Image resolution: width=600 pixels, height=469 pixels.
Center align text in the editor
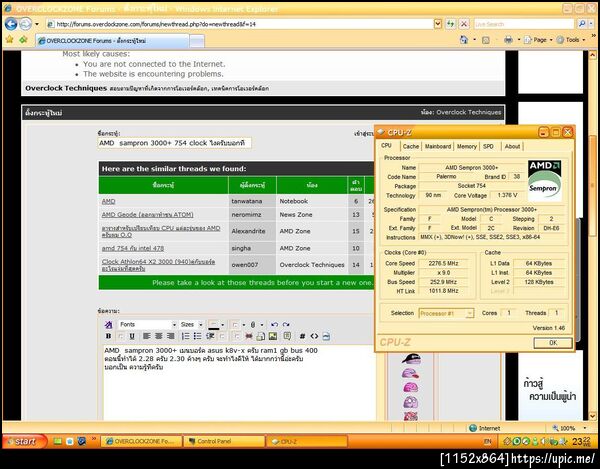coord(158,336)
